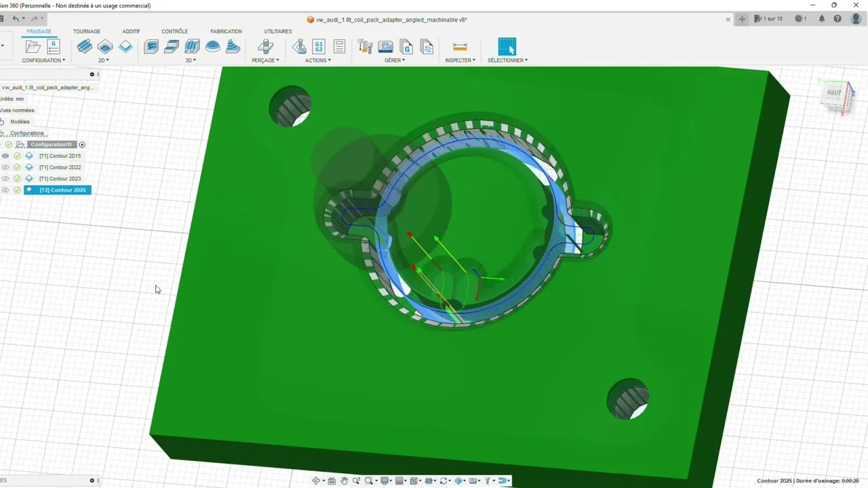Activate the Configuration11 radio button

click(x=82, y=144)
